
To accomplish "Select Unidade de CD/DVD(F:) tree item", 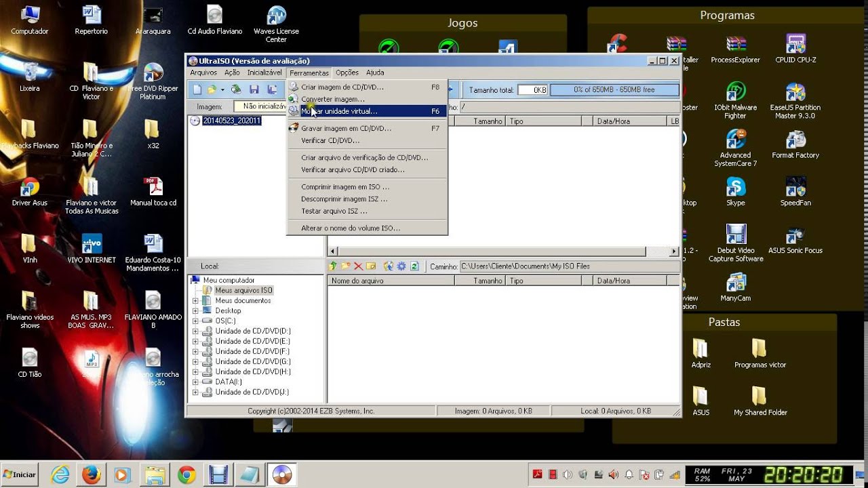I will pyautogui.click(x=252, y=351).
